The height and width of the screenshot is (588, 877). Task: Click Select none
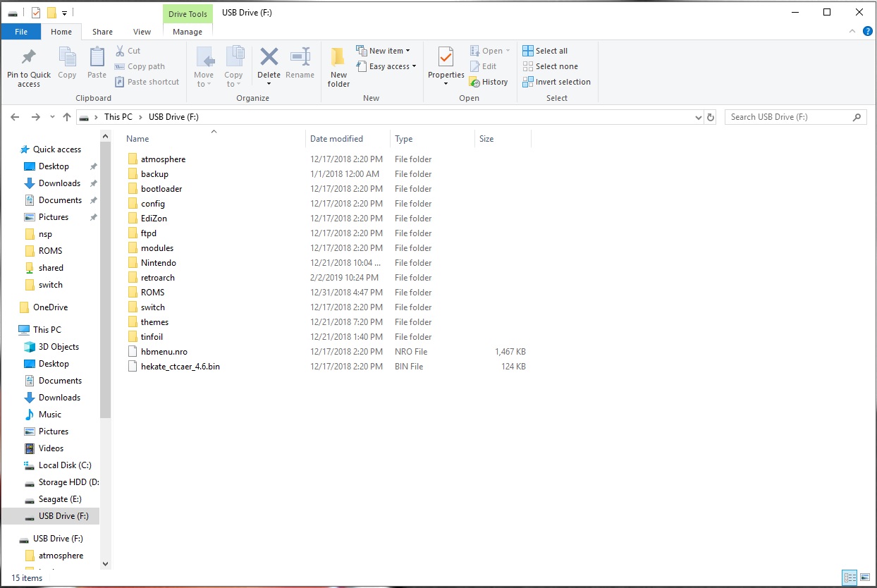tap(550, 66)
